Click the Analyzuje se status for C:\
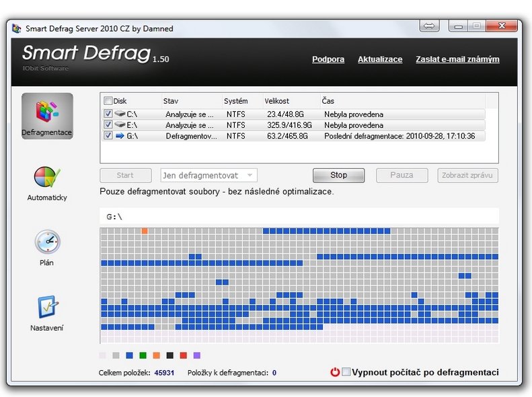Image resolution: width=532 pixels, height=397 pixels. (x=190, y=114)
